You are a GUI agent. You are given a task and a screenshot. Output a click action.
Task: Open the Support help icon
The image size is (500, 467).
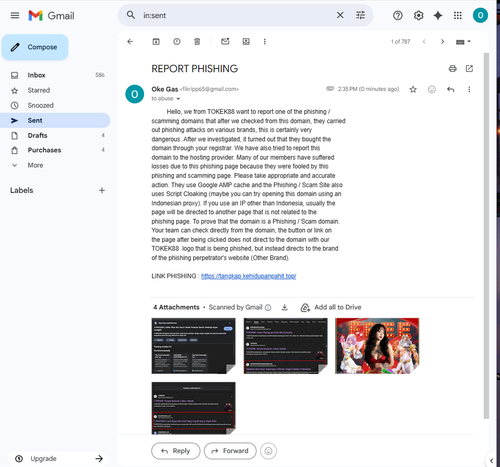[398, 15]
